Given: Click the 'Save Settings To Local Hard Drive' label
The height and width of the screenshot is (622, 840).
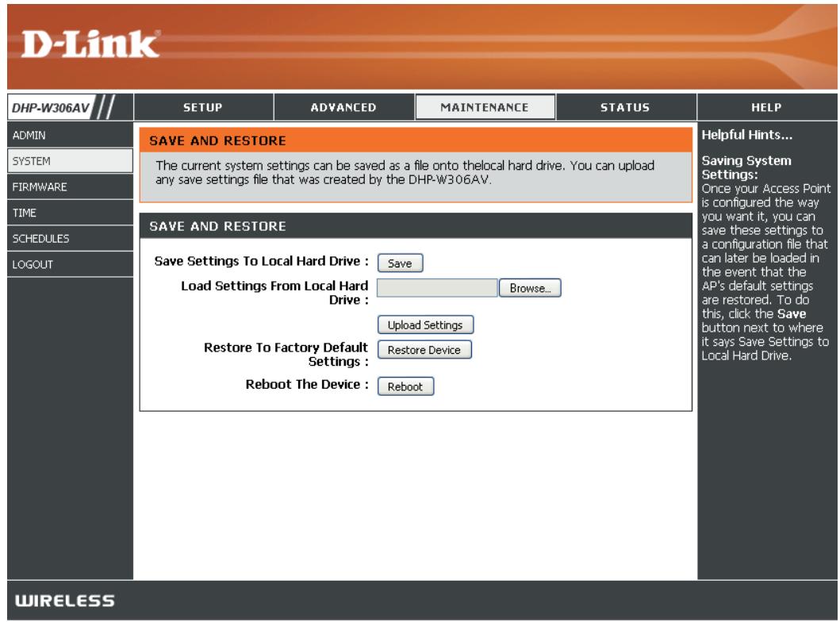Looking at the screenshot, I should (x=262, y=261).
